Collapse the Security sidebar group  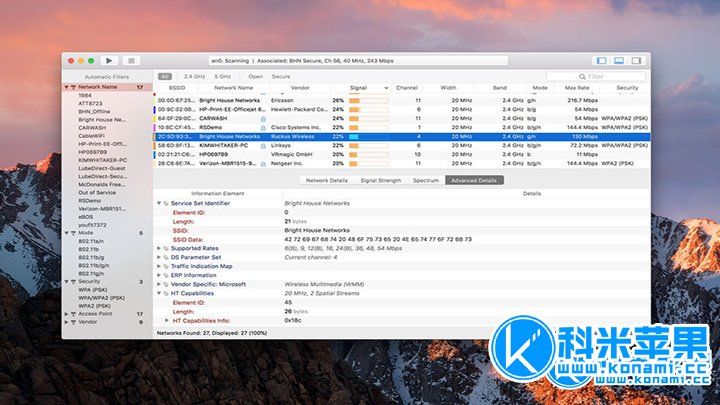[x=67, y=281]
